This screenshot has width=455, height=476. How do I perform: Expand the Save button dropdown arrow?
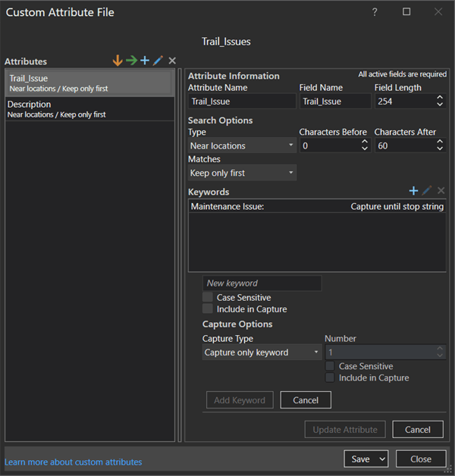point(383,459)
